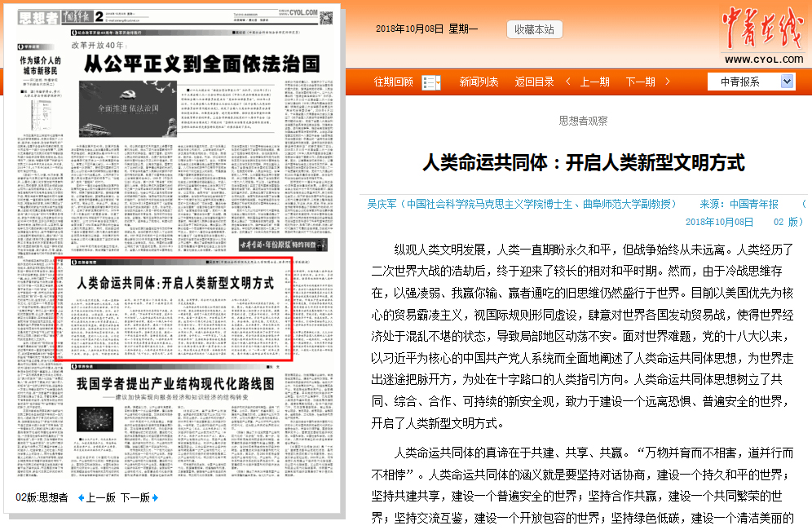Viewport: 812px width, 530px height.
Task: Open 往期回顾 past issues menu
Action: [x=393, y=82]
